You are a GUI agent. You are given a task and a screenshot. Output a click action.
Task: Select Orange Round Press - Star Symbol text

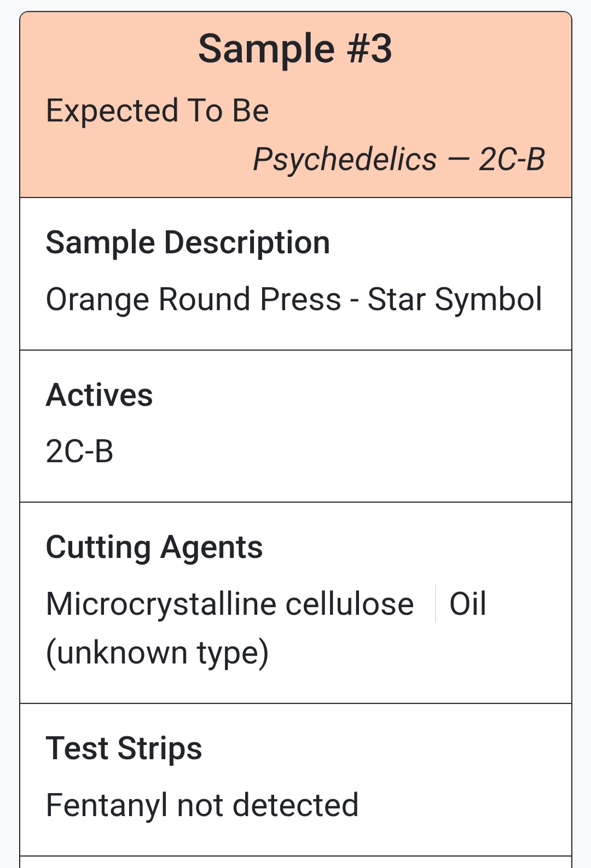(x=294, y=300)
